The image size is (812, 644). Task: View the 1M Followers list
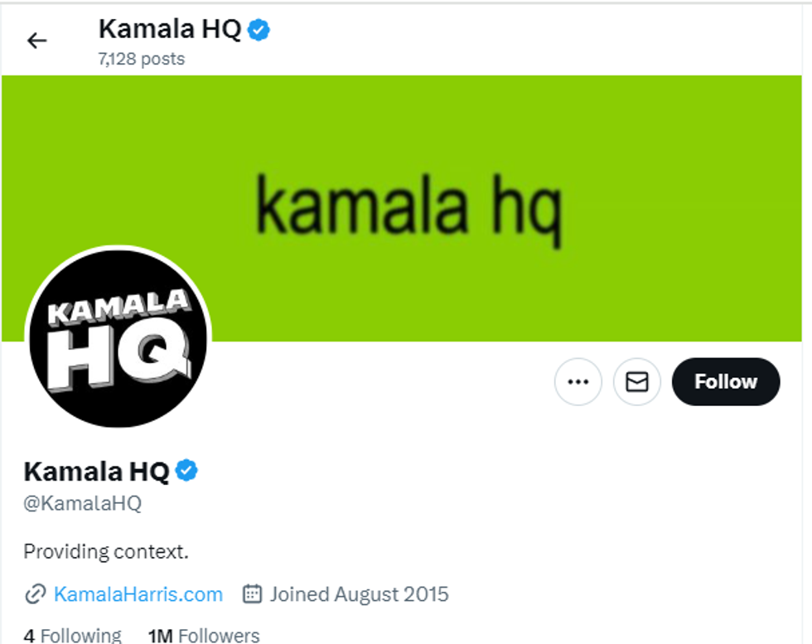204,636
